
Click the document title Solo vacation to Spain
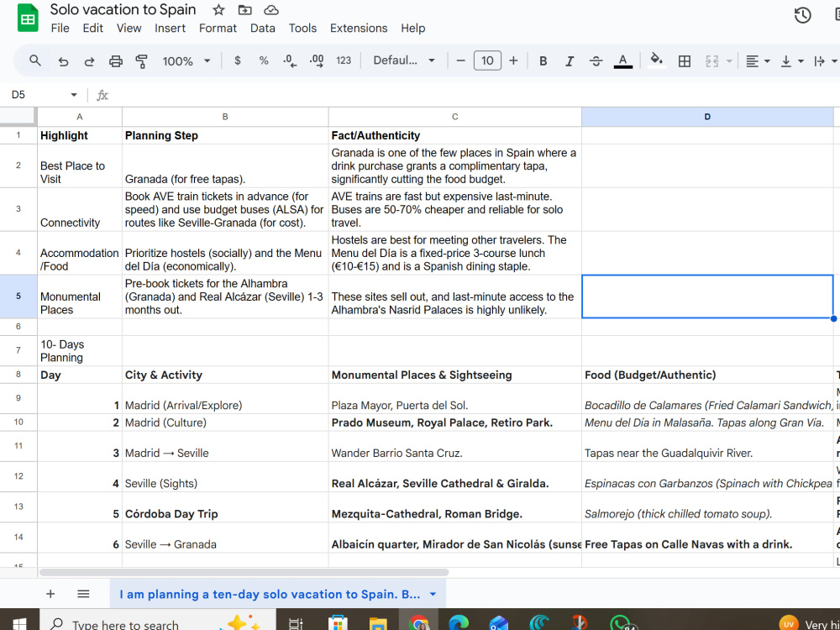123,9
